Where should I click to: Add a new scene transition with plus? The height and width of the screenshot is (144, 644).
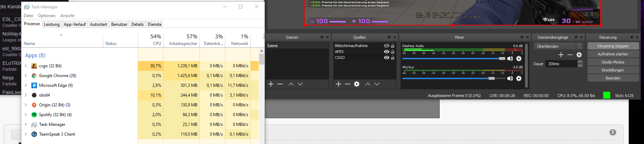pyautogui.click(x=561, y=55)
